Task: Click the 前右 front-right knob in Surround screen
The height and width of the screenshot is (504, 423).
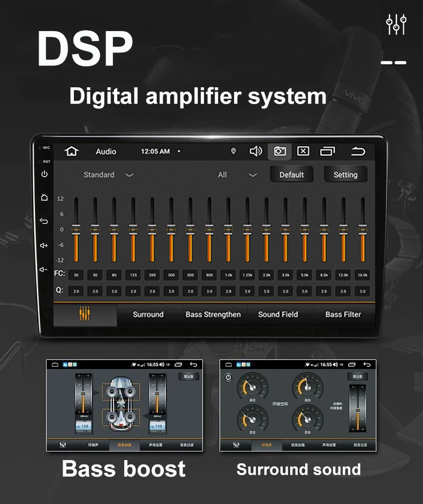Action: tap(307, 387)
